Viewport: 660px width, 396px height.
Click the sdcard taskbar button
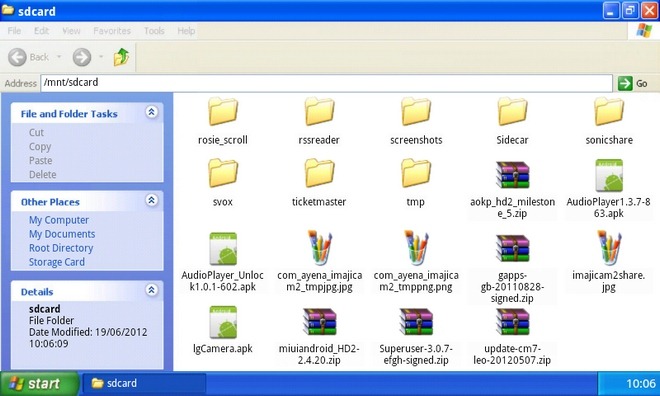click(144, 383)
